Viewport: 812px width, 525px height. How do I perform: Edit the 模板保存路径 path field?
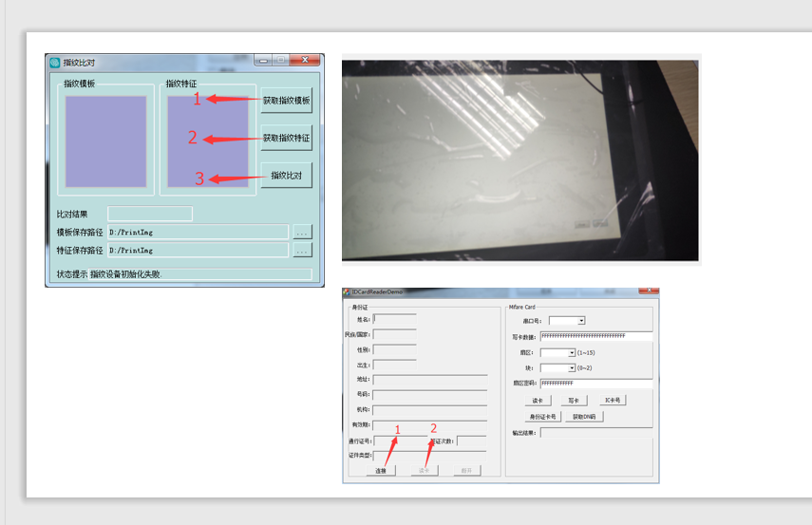(198, 232)
